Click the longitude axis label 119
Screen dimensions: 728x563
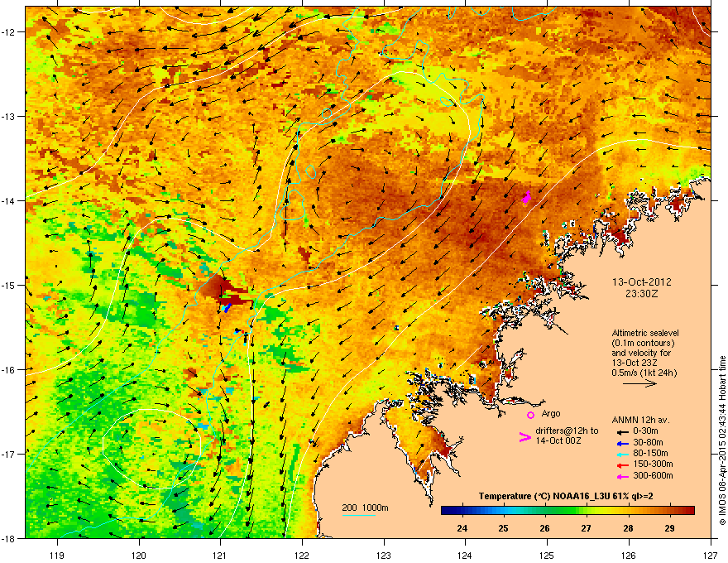click(x=57, y=555)
